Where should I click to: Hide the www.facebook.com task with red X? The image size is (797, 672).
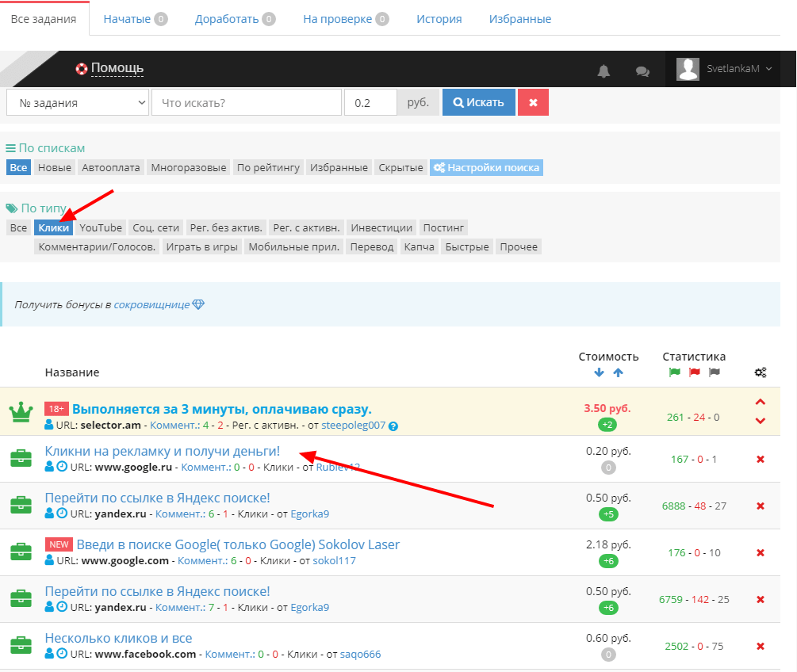761,646
